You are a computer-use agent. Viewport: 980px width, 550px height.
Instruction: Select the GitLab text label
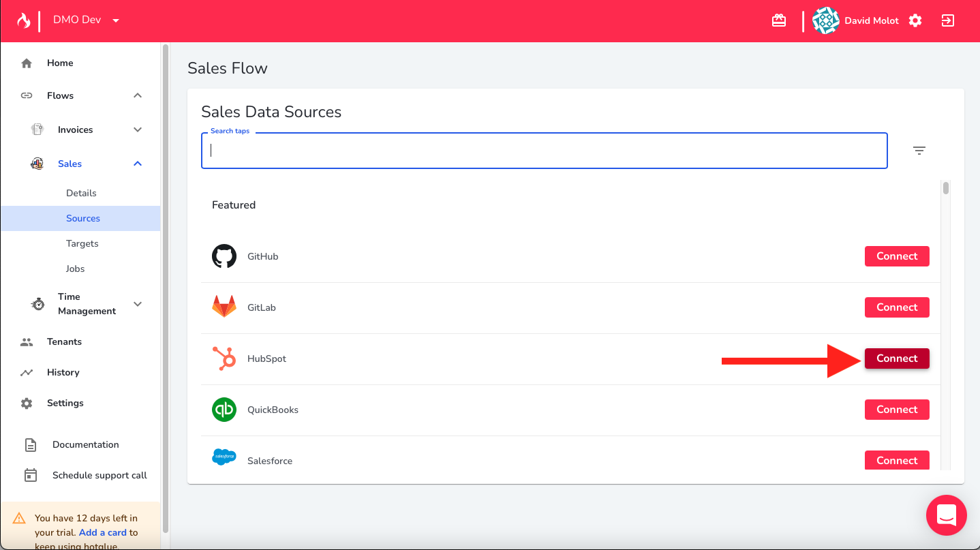pyautogui.click(x=262, y=307)
